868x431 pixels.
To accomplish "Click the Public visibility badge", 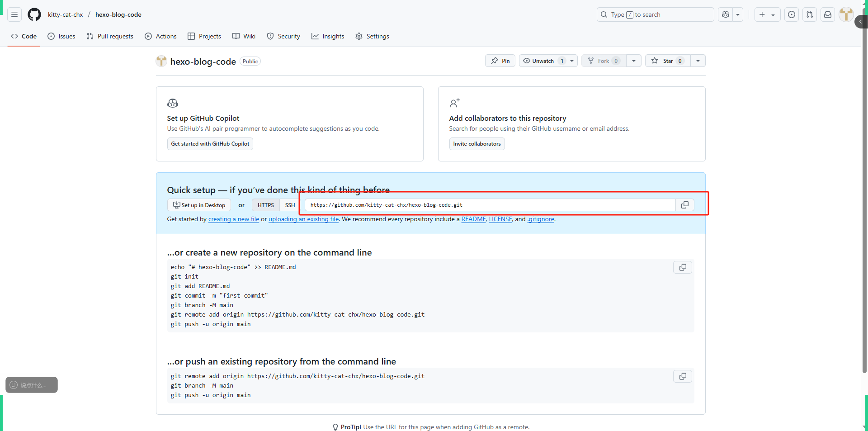I will 250,62.
